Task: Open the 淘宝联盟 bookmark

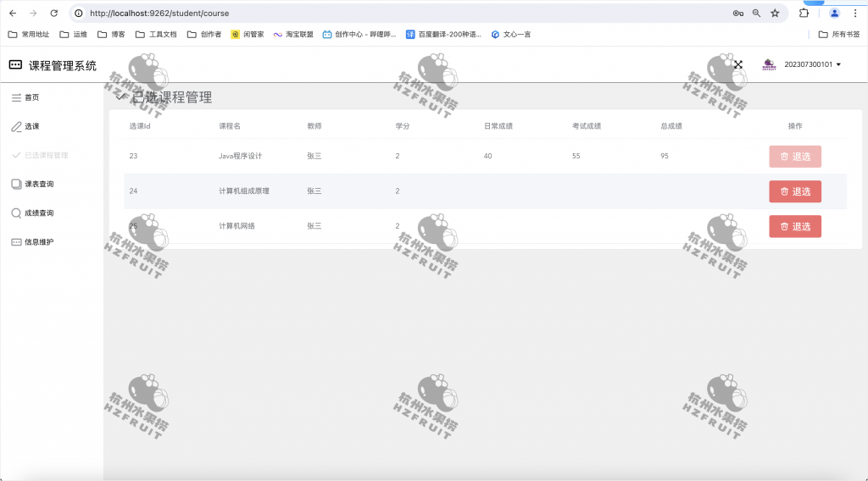Action: [x=293, y=34]
